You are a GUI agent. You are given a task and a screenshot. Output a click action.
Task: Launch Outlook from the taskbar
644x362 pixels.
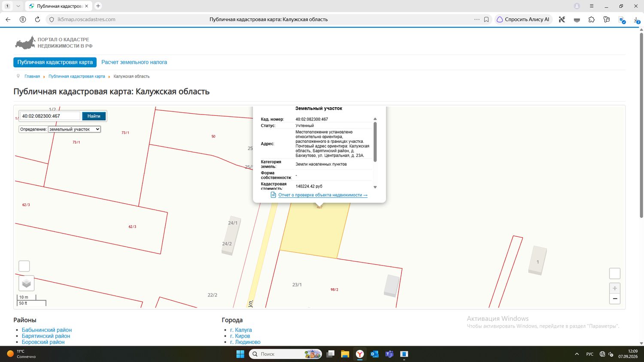pos(374,354)
